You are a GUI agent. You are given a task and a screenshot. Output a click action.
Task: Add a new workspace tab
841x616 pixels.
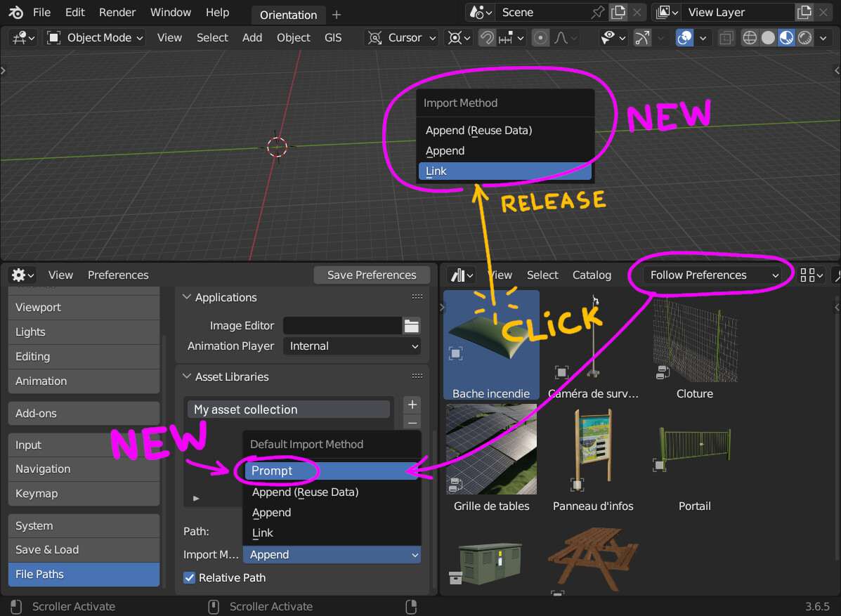click(x=337, y=15)
